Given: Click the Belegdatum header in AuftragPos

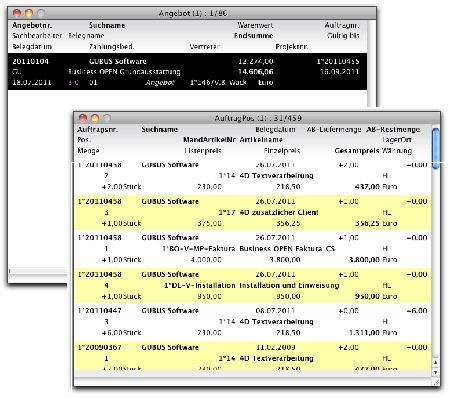Looking at the screenshot, I should pyautogui.click(x=275, y=129).
